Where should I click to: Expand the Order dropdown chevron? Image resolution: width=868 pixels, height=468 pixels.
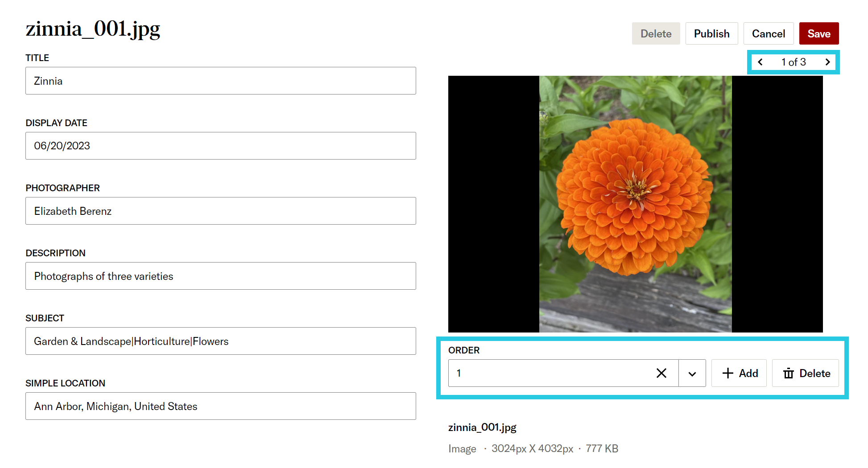(692, 374)
